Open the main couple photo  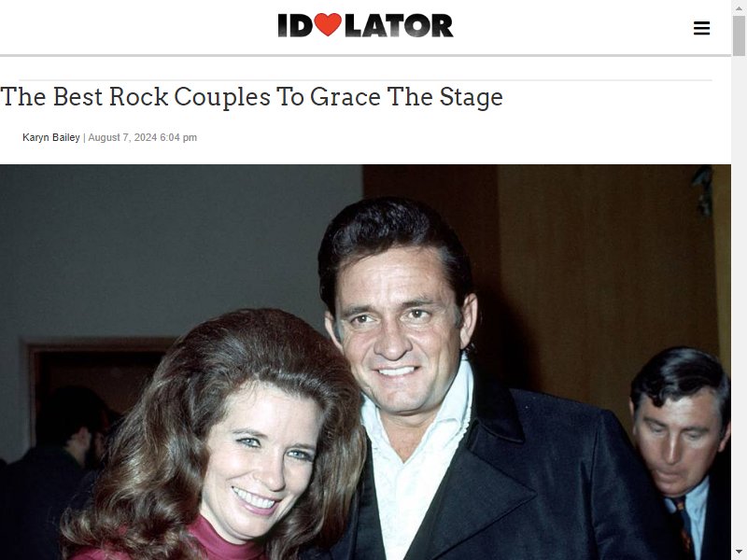(365, 362)
